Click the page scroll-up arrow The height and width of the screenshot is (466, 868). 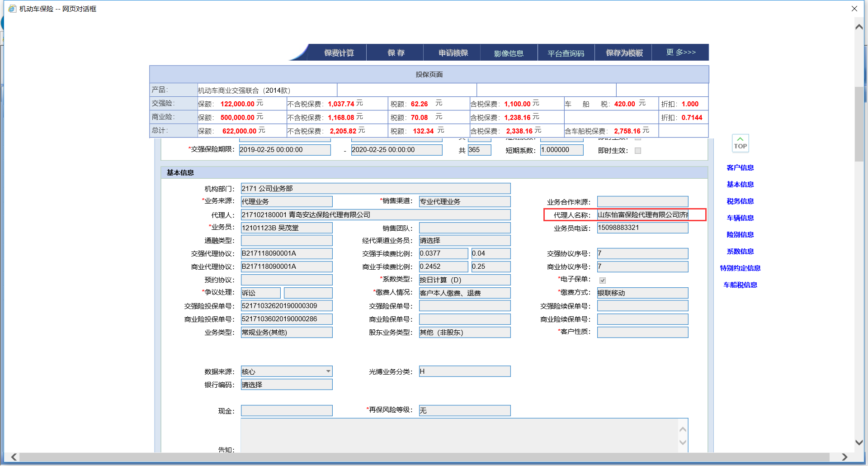859,27
